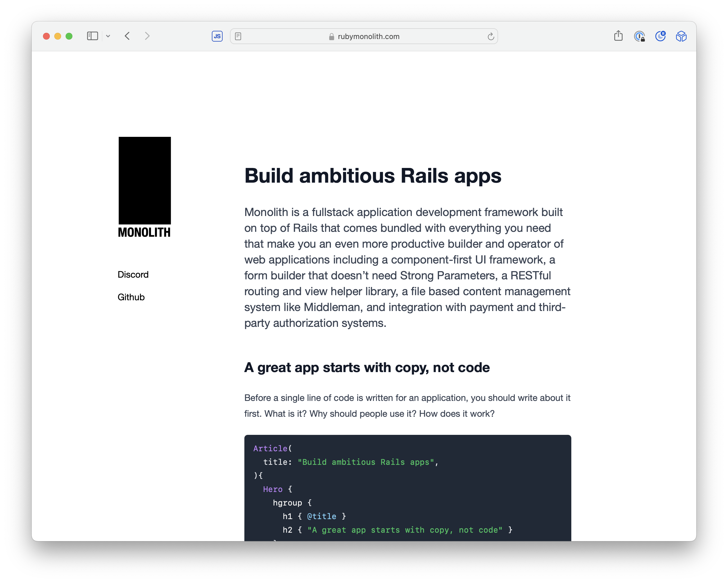Open the Share menu
The width and height of the screenshot is (728, 583).
coord(618,36)
